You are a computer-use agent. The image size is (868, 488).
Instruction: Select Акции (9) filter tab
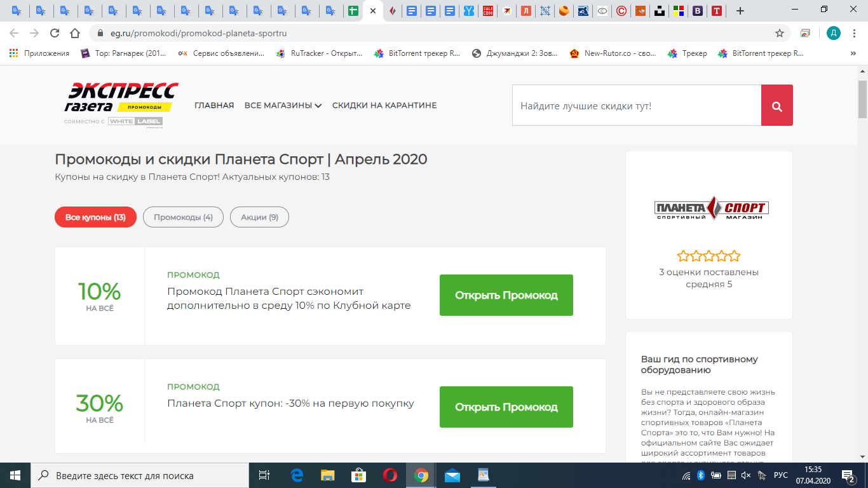pyautogui.click(x=259, y=217)
